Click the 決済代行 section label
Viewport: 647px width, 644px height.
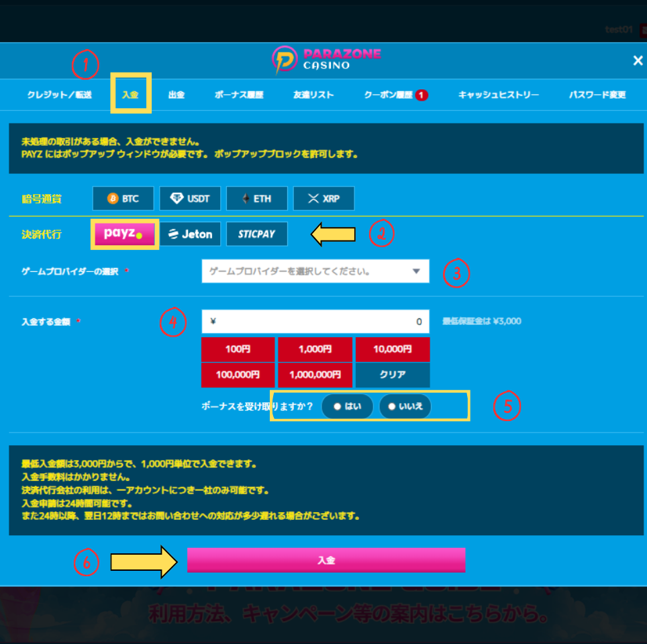click(41, 234)
